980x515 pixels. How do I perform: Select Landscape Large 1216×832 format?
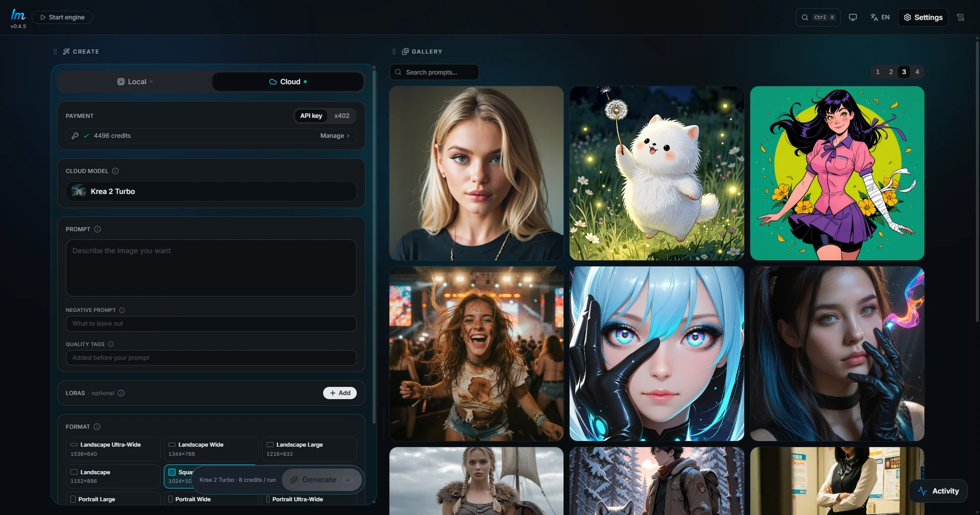[309, 449]
